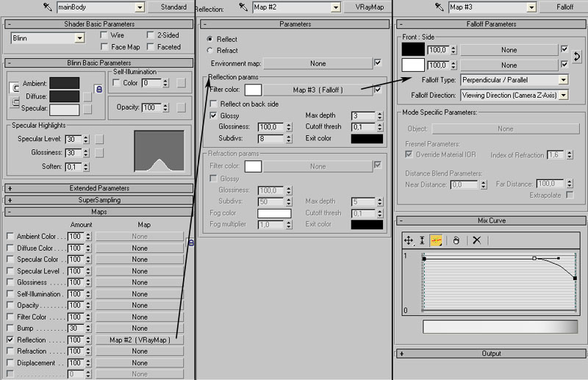Click Specular color swatch

point(65,110)
